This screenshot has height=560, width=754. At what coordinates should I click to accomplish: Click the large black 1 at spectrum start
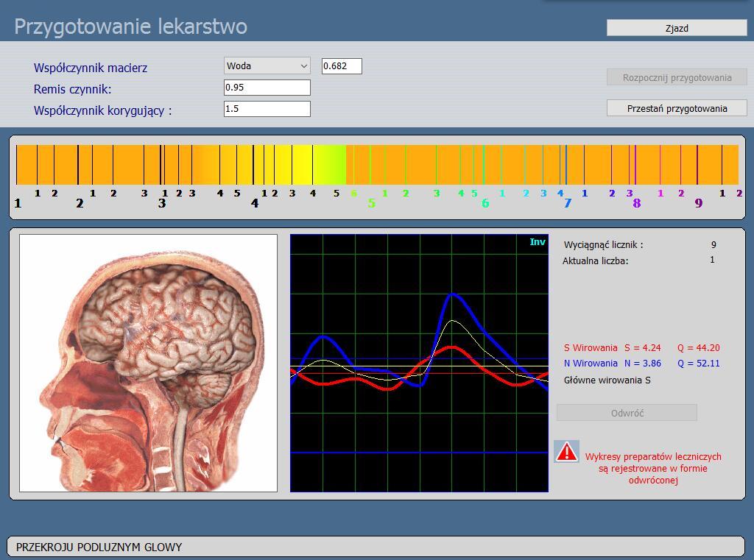click(18, 203)
